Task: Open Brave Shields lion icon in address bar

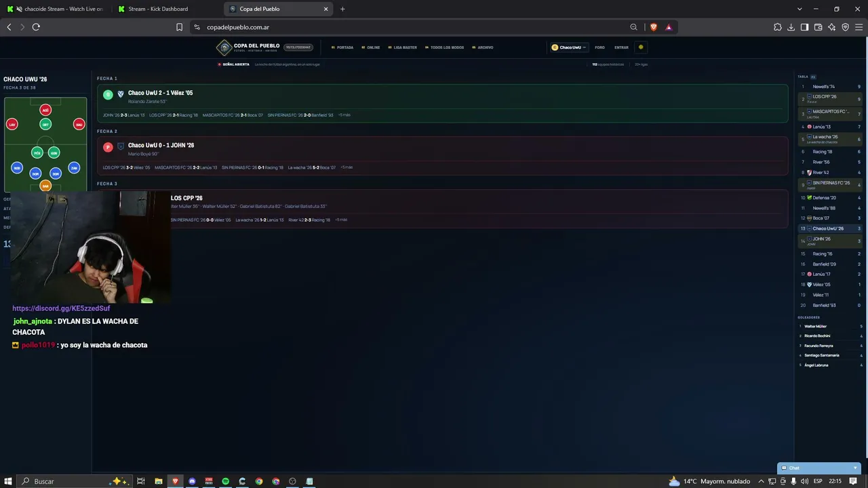Action: click(654, 27)
